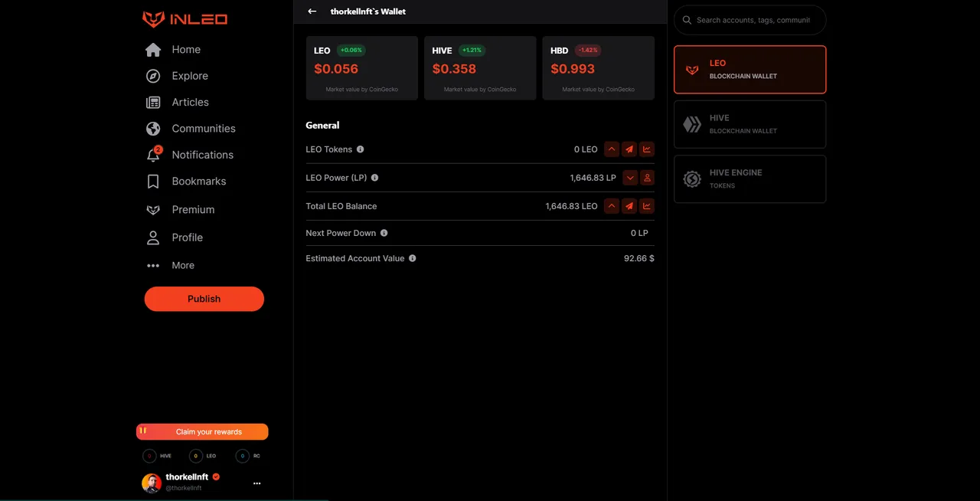
Task: Click the 92.66 $ account value
Action: coord(639,259)
